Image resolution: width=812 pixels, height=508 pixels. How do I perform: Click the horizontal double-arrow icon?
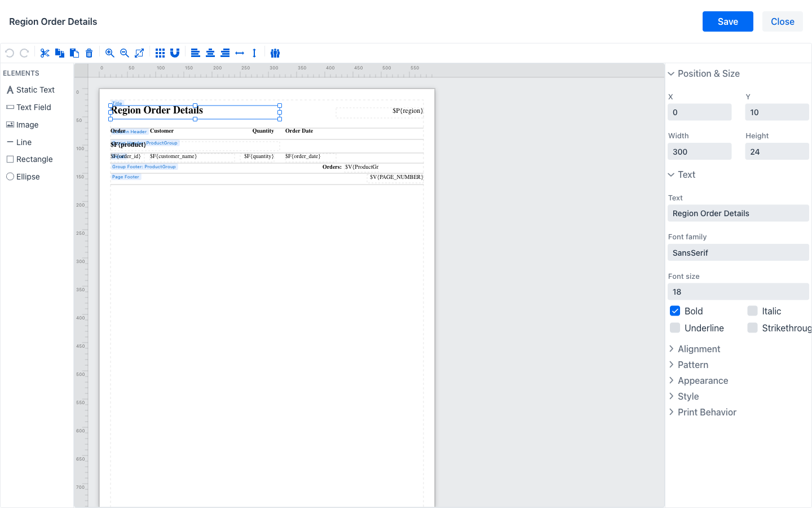tap(240, 53)
